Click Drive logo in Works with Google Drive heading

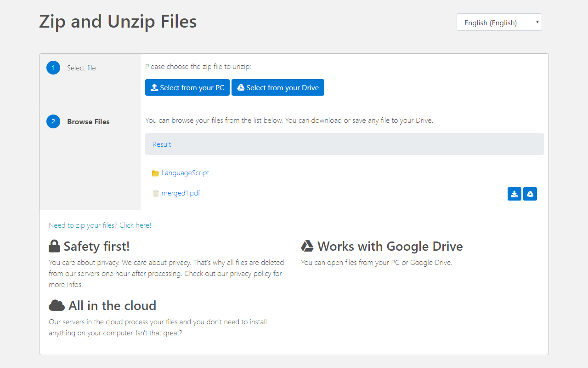coord(307,246)
